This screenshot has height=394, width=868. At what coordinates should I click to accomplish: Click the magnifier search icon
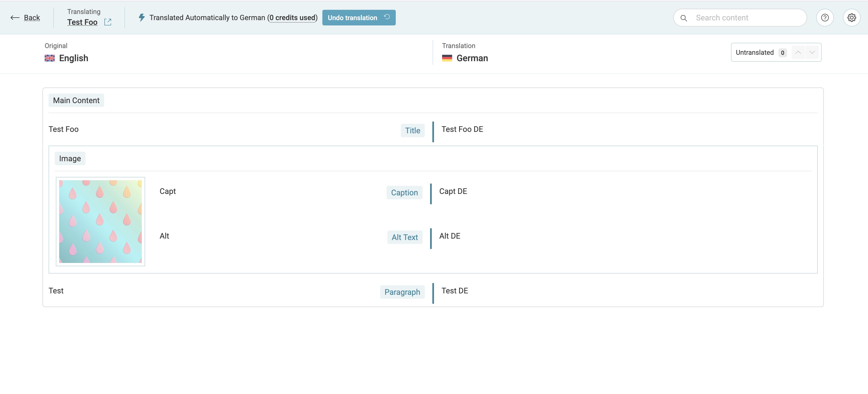[684, 18]
